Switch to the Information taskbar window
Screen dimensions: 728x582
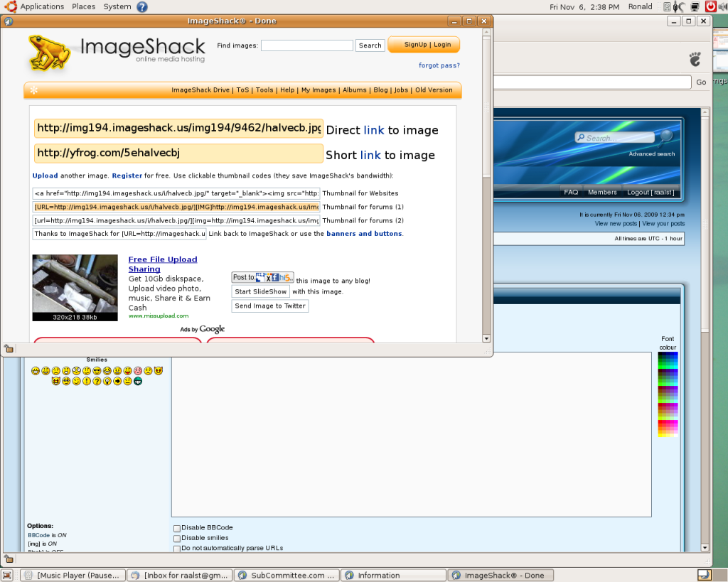pyautogui.click(x=394, y=576)
